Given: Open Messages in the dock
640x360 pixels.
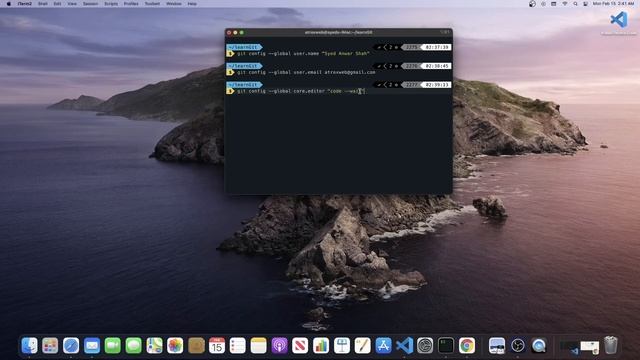Looking at the screenshot, I should [133, 346].
